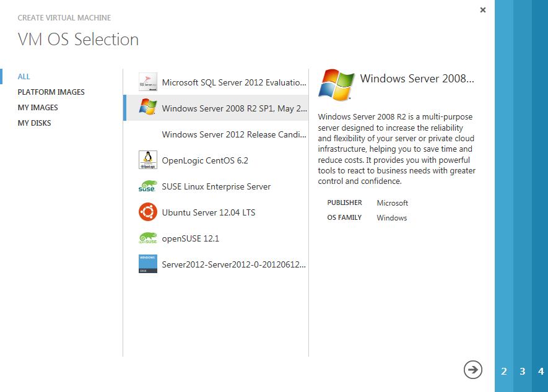548x392 pixels.
Task: Jump to wizard step 3
Action: point(523,372)
